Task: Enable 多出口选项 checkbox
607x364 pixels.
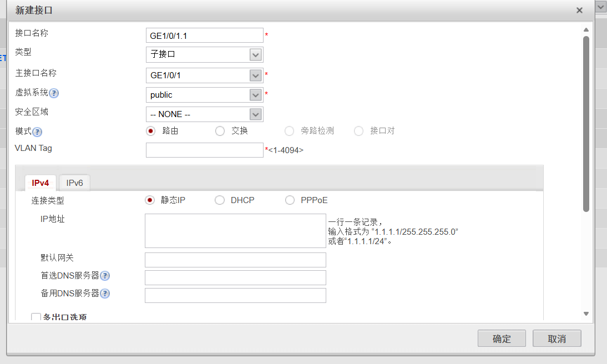Action: click(x=36, y=317)
